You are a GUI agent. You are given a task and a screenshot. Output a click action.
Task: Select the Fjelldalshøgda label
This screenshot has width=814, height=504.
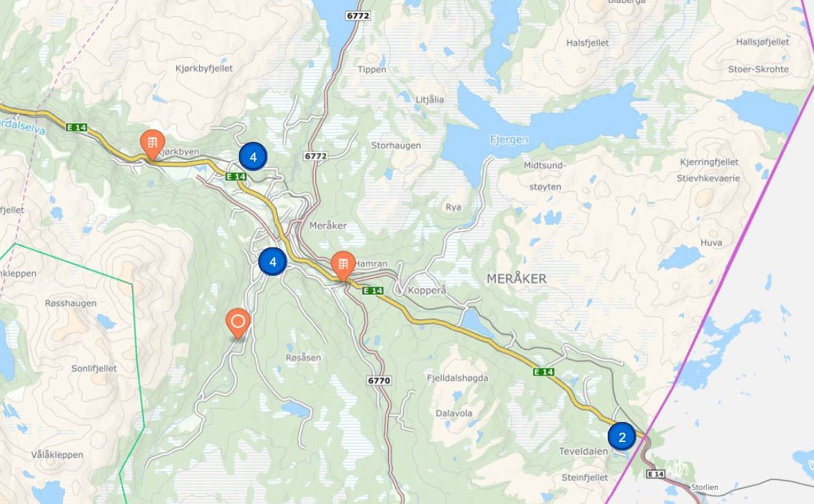(457, 378)
